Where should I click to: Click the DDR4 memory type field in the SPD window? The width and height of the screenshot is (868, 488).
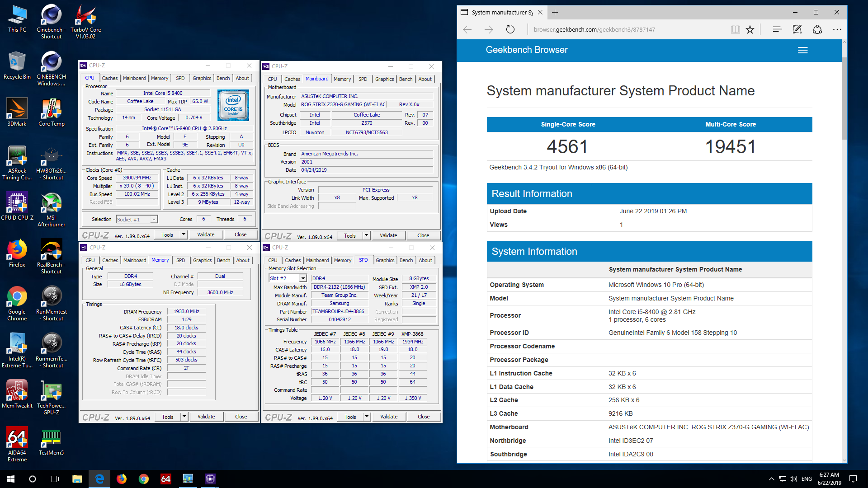click(339, 278)
